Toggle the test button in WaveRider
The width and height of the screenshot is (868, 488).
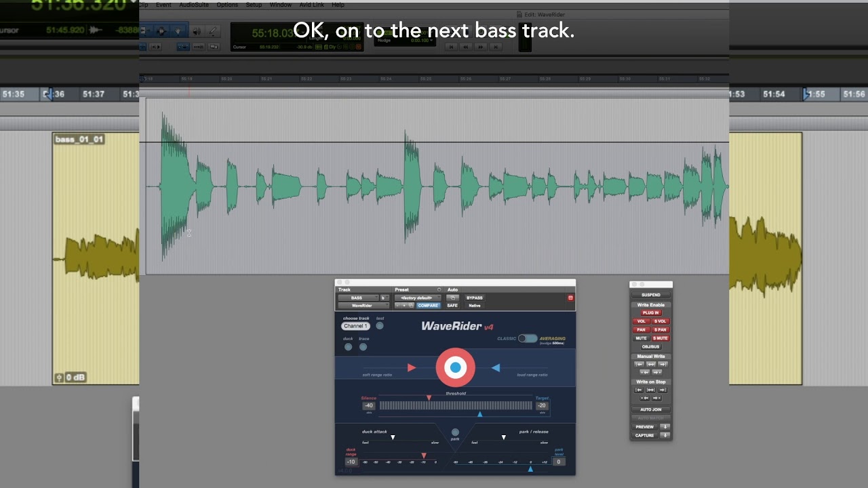click(380, 326)
